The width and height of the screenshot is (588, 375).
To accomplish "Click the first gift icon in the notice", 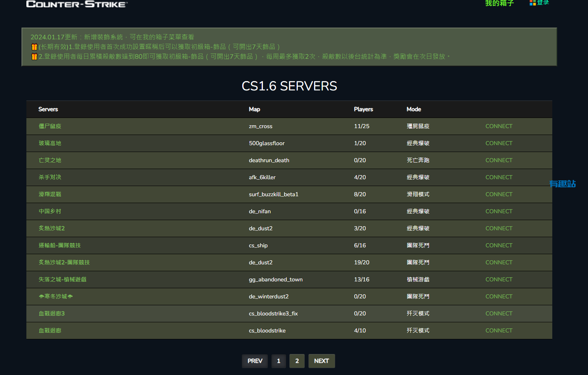I will tap(34, 47).
